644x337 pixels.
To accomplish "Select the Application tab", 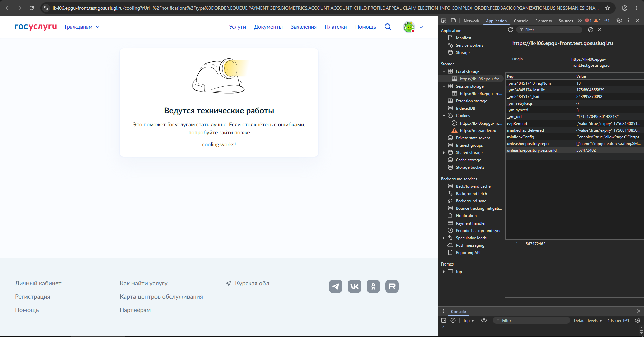I will (x=496, y=21).
